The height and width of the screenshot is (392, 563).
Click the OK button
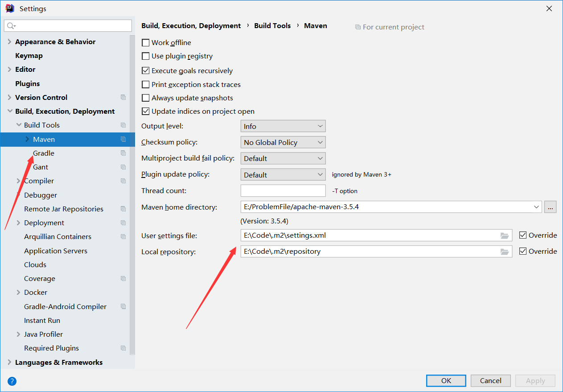446,380
